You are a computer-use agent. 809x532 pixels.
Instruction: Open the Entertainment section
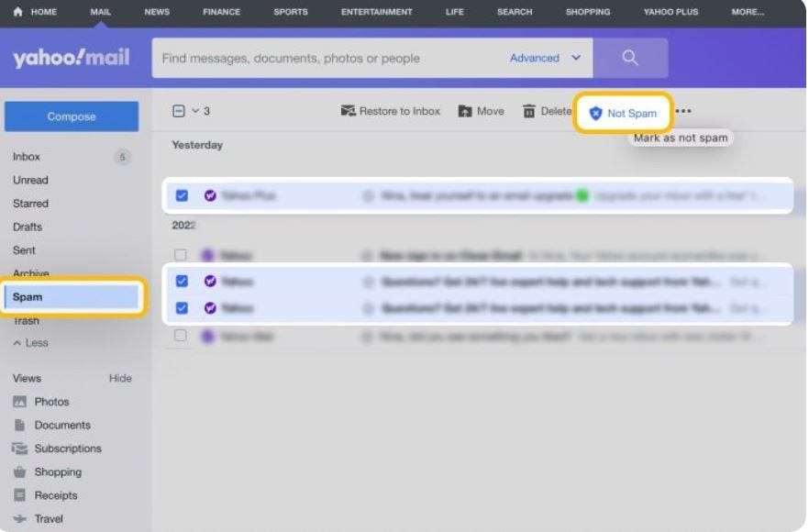[375, 12]
